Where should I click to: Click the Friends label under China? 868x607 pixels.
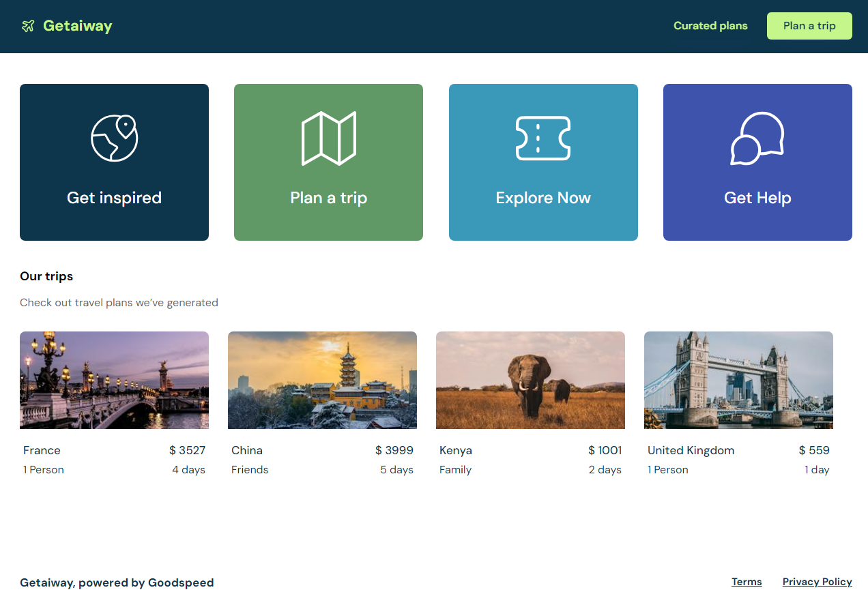pyautogui.click(x=250, y=470)
